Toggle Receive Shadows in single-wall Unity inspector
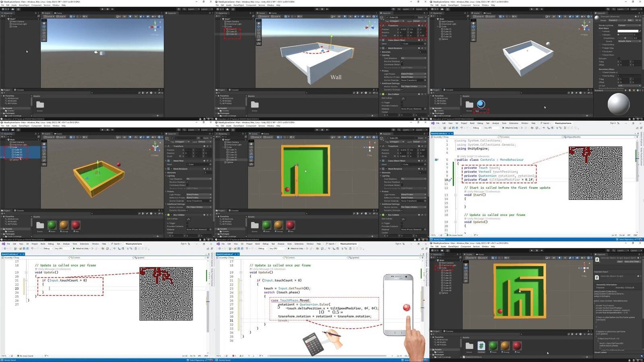The image size is (644, 362). coord(402,182)
